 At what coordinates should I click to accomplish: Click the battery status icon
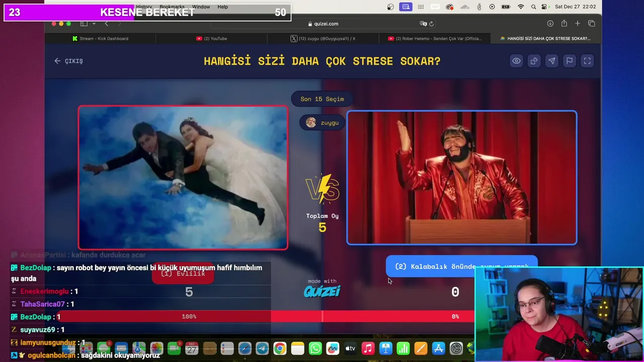506,7
